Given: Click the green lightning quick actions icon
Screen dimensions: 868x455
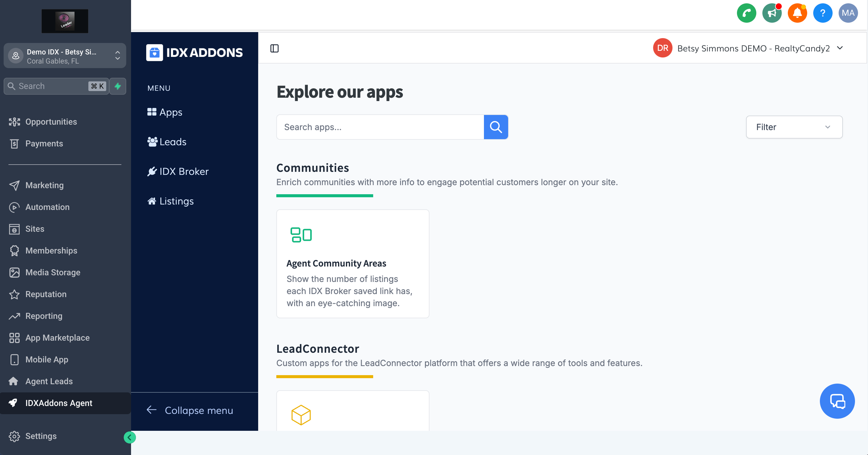Looking at the screenshot, I should pyautogui.click(x=118, y=86).
